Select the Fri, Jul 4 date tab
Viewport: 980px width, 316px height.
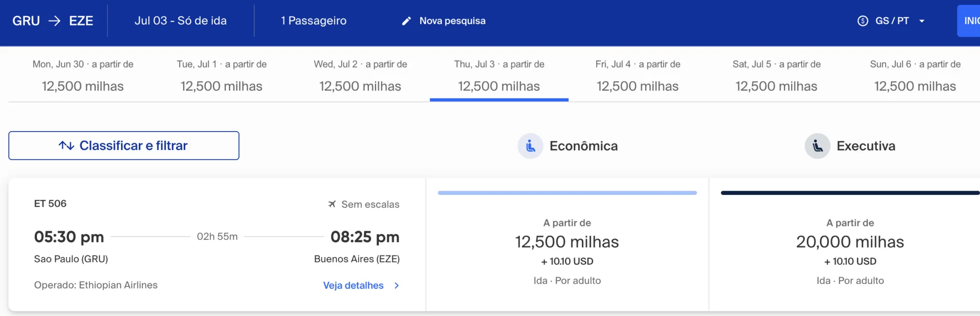tap(637, 76)
